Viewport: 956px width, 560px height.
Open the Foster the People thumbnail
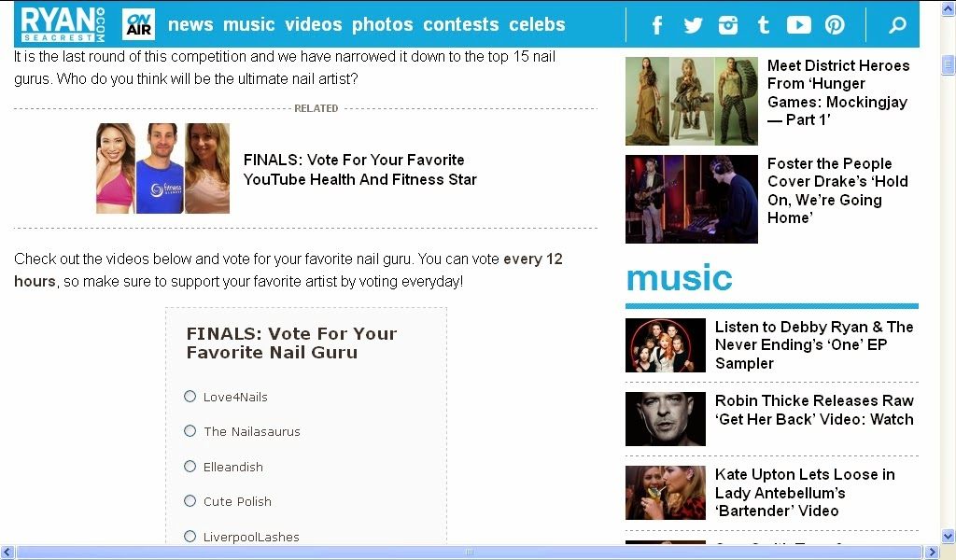(692, 199)
